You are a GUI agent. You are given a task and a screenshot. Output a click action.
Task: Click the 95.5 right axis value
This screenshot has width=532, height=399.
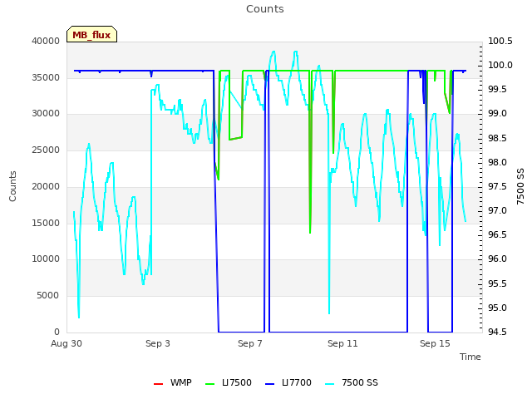(497, 283)
